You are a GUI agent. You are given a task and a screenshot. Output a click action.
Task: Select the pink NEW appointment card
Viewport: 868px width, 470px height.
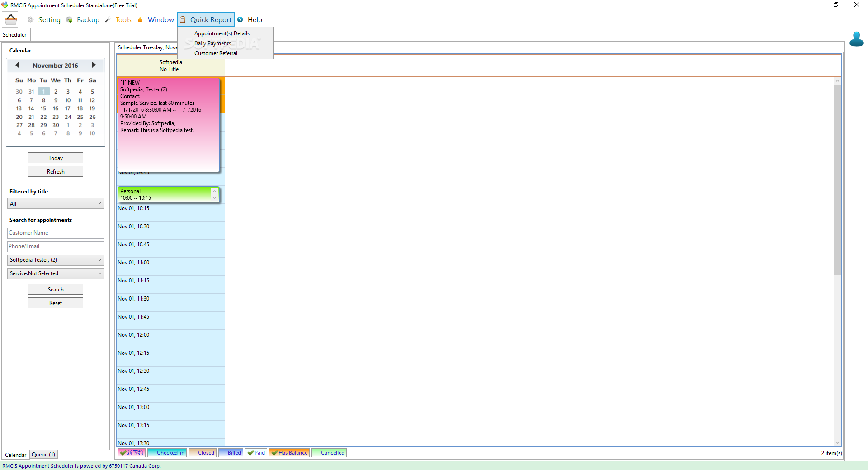pos(169,125)
